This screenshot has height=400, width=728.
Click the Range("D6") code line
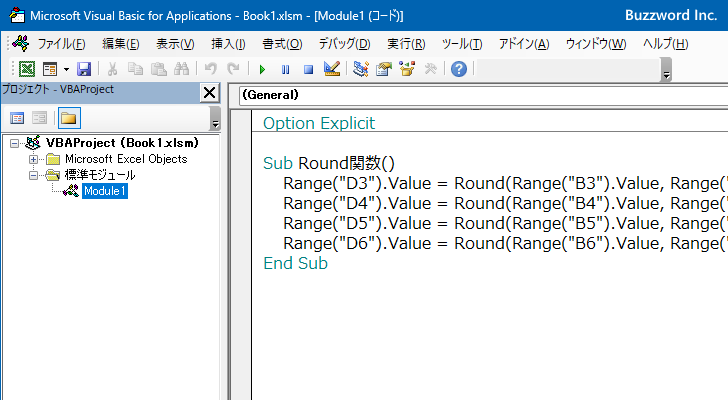point(506,243)
